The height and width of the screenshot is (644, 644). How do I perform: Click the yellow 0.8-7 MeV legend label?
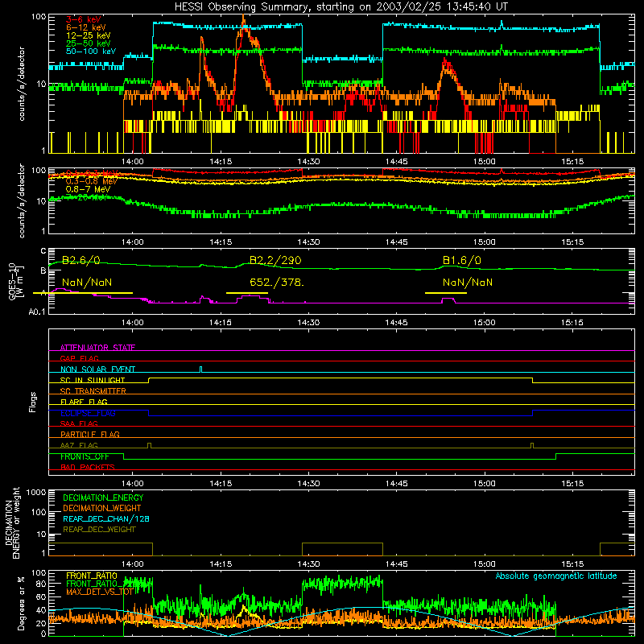(x=88, y=189)
